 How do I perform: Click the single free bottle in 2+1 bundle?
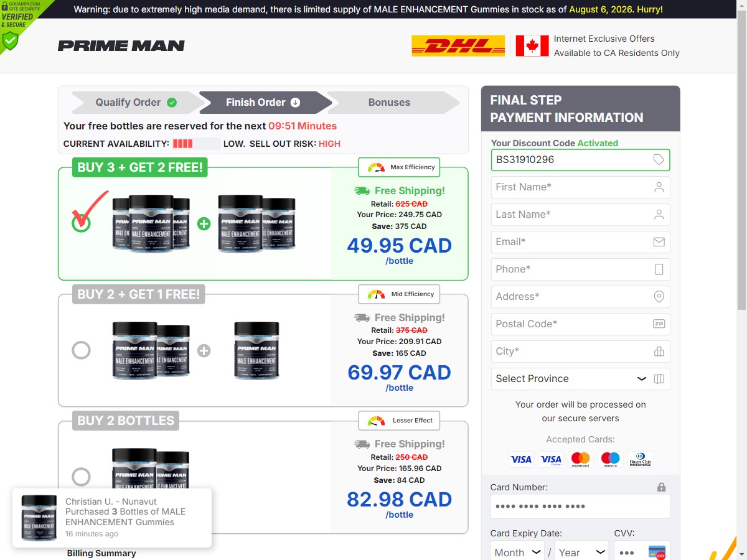point(256,350)
